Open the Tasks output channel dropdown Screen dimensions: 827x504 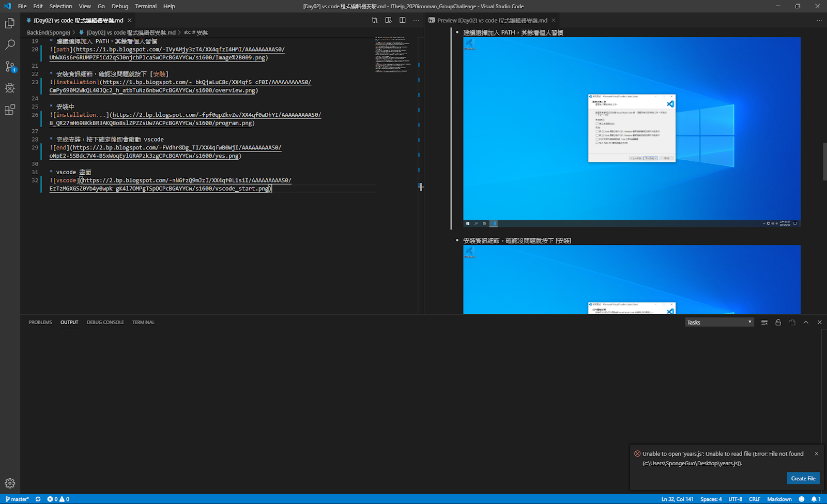pos(719,322)
